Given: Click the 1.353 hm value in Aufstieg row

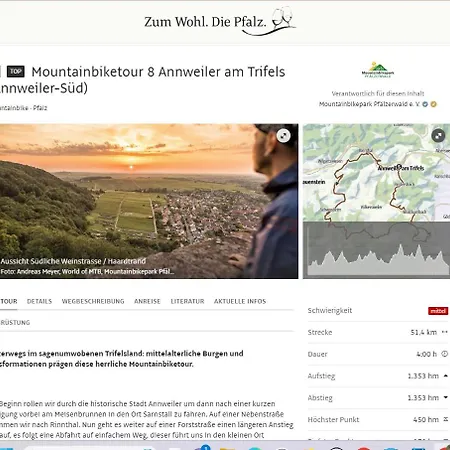Looking at the screenshot, I should tap(423, 376).
